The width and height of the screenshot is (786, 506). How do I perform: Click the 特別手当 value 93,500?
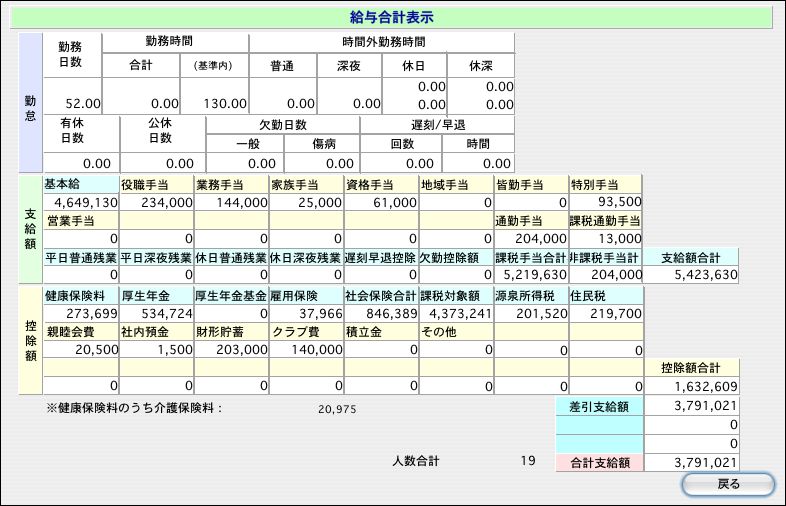coord(606,202)
